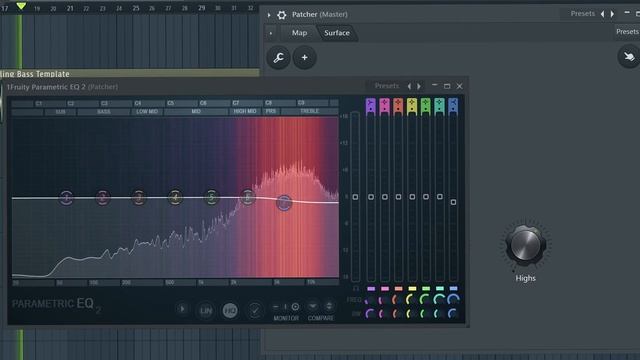
Task: Click the TREBLE frequency range label
Action: point(309,111)
